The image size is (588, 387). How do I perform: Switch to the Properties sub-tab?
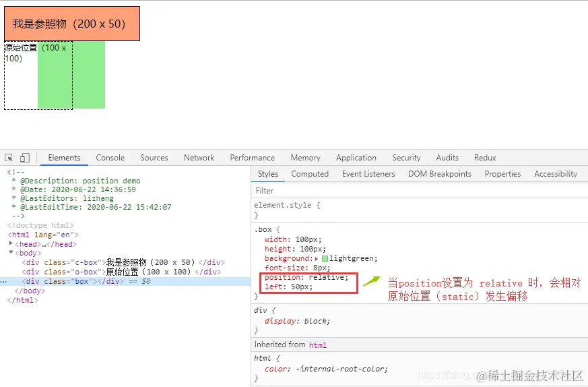(502, 174)
